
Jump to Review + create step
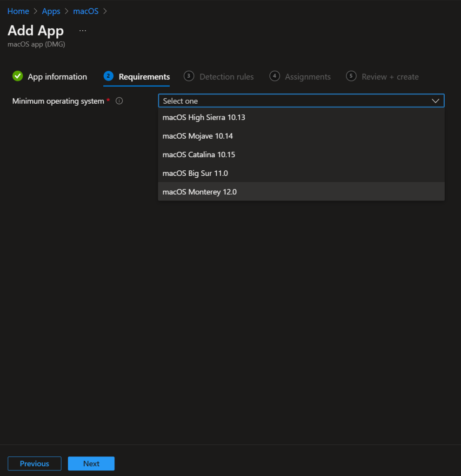pos(390,77)
